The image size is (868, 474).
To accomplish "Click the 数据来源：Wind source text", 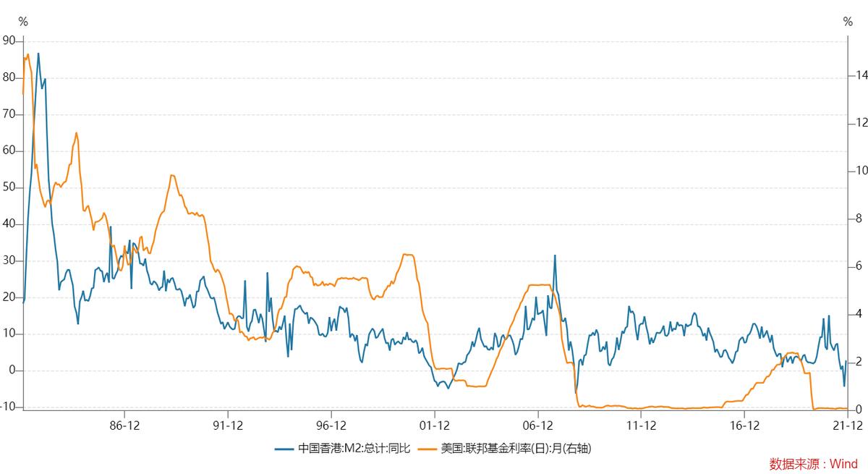I will click(x=814, y=464).
